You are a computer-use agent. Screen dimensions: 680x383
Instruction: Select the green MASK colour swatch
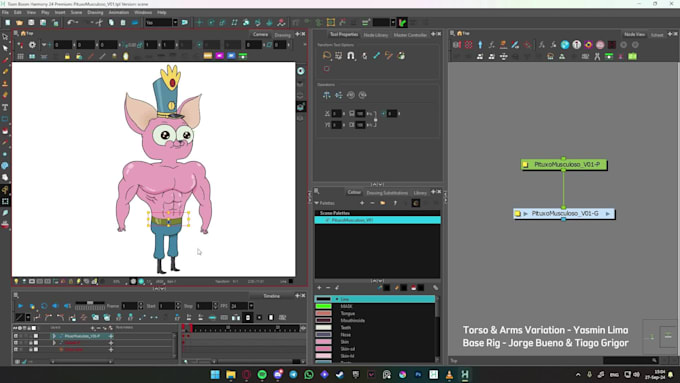click(323, 307)
